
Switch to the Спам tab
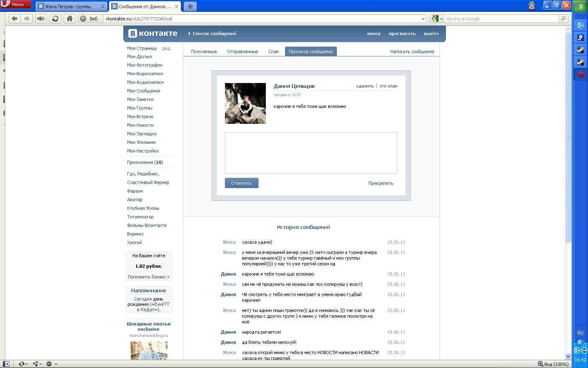pos(274,52)
